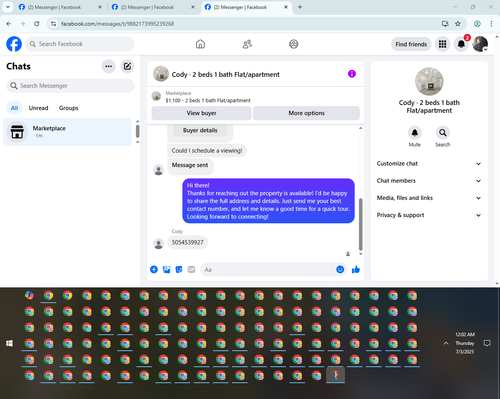Viewport: 500px width, 399px height.
Task: Click the Search Messenger field
Action: tap(70, 86)
